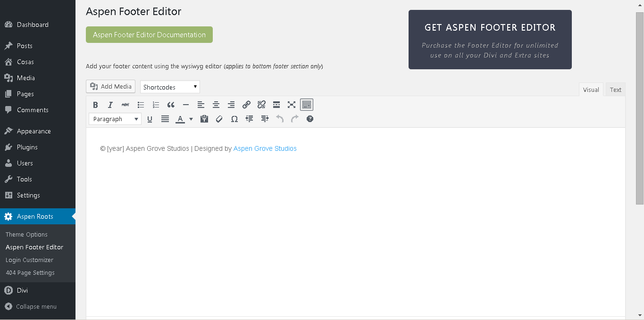
Task: Open the Paragraph format dropdown
Action: 115,119
